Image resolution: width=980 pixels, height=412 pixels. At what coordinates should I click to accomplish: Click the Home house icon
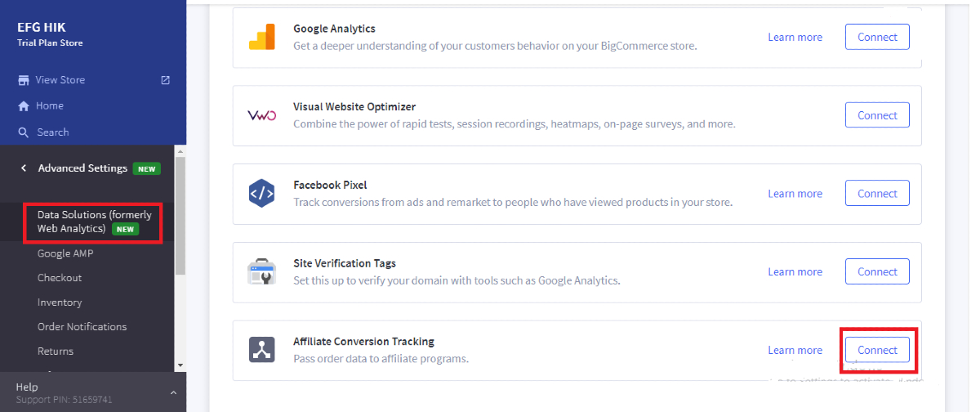[x=24, y=106]
